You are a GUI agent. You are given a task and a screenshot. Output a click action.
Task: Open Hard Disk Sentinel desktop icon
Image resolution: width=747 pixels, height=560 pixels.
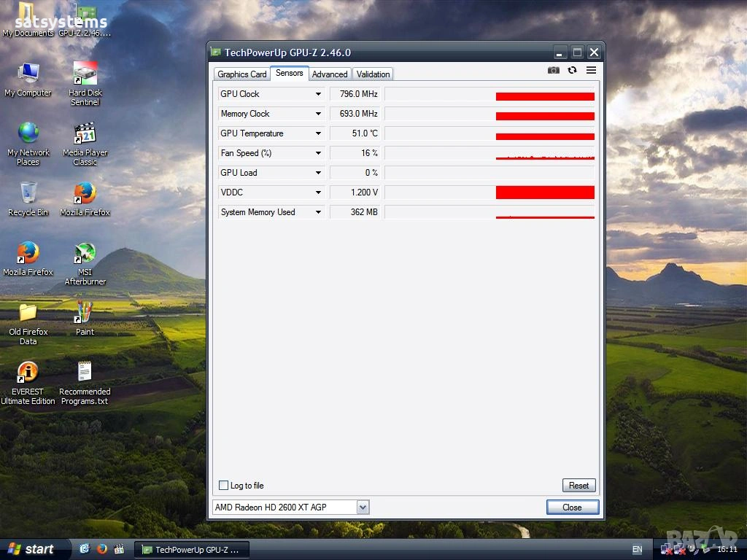pos(85,74)
